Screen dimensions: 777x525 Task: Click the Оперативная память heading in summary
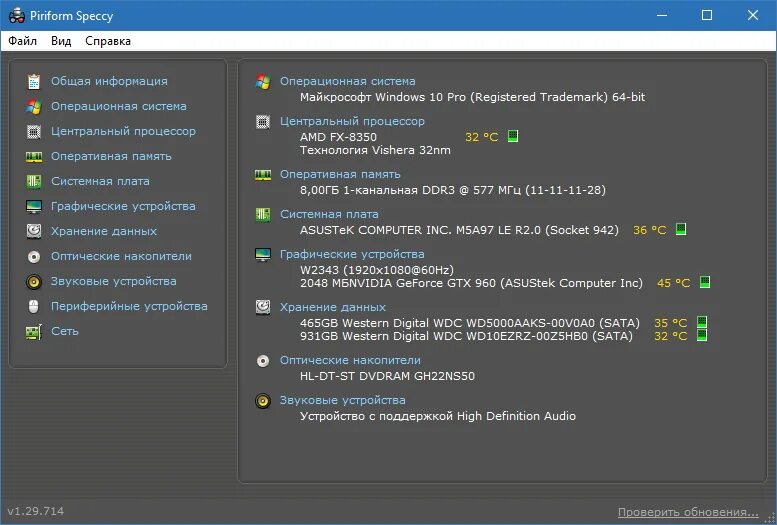click(x=340, y=175)
